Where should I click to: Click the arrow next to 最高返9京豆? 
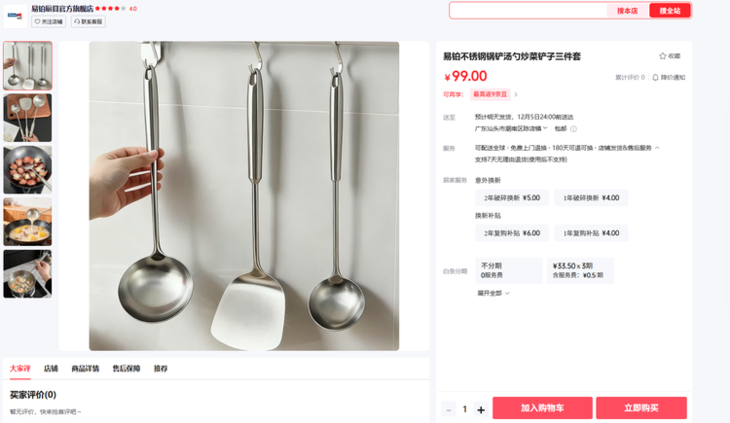pos(516,94)
